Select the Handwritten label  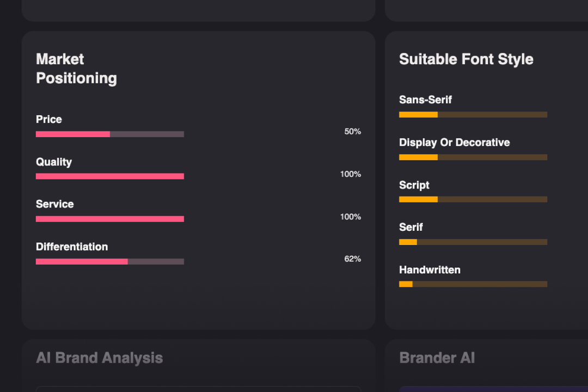point(430,270)
